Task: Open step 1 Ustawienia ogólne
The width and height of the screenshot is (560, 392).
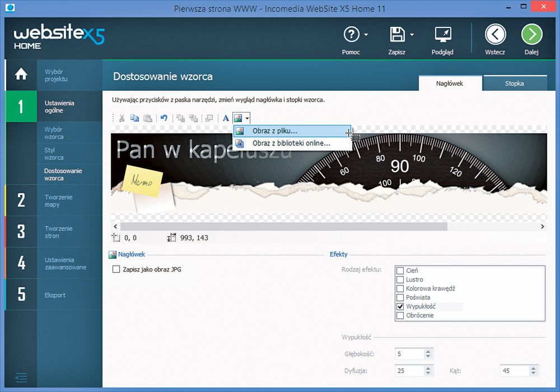Action: tap(54, 106)
